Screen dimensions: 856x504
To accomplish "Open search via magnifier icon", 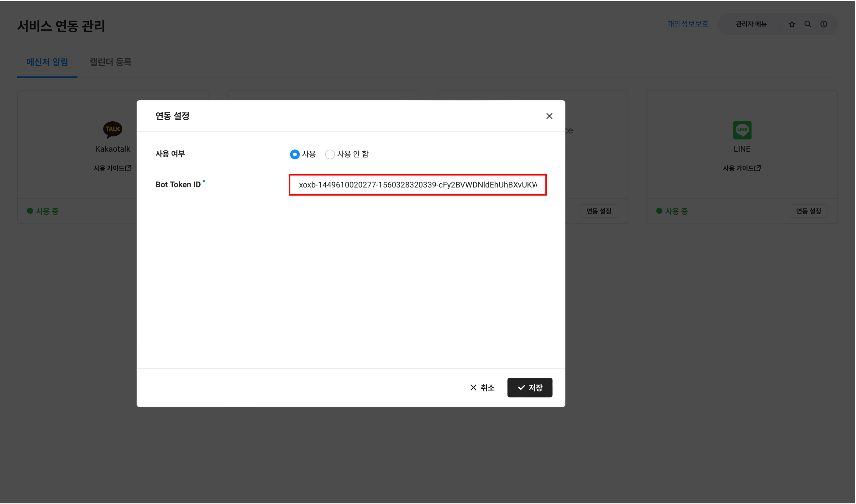I will pos(808,24).
